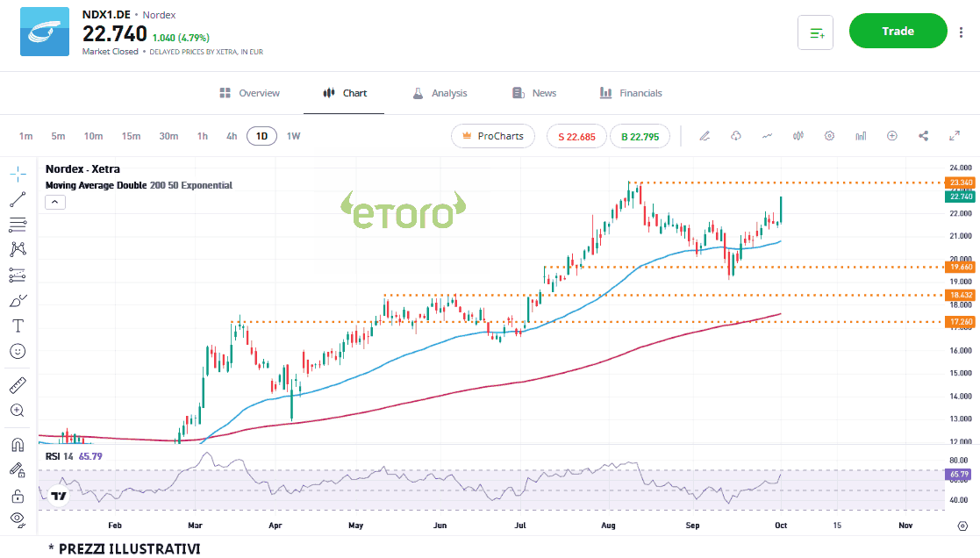980x558 pixels.
Task: Collapse the indicator legend chevron
Action: pos(54,202)
